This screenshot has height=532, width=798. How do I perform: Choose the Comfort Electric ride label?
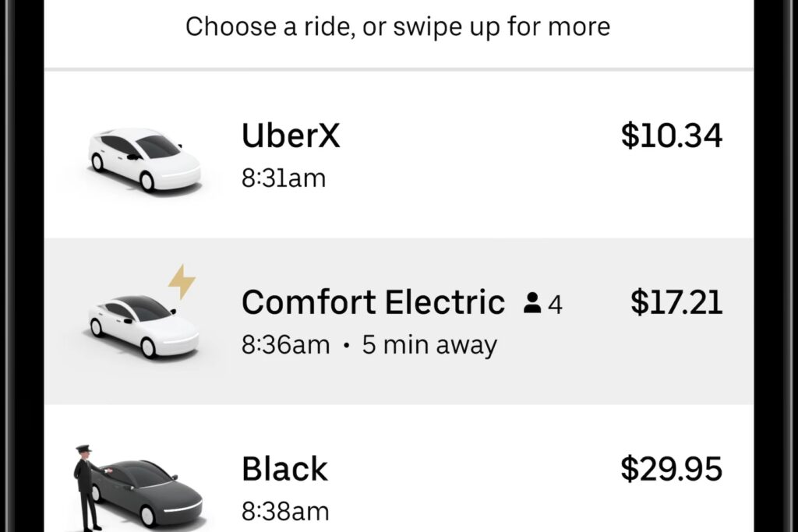(x=373, y=302)
